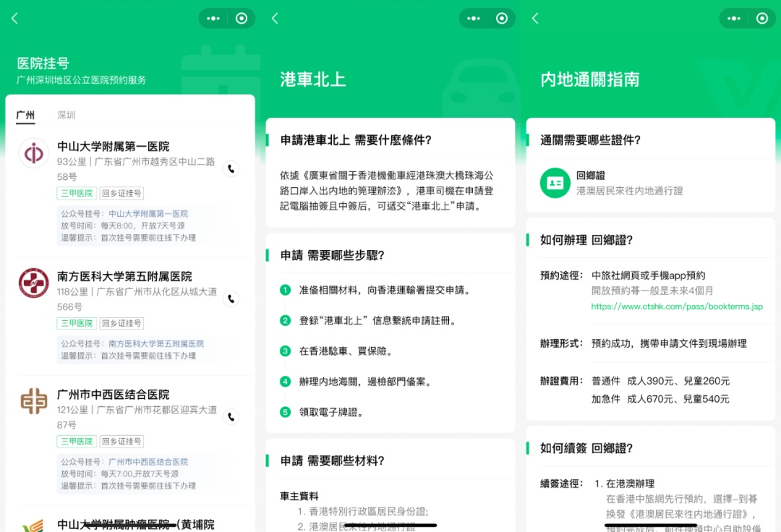Open more options menu on 内地通關指南 screen
The height and width of the screenshot is (532, 781).
[x=734, y=18]
